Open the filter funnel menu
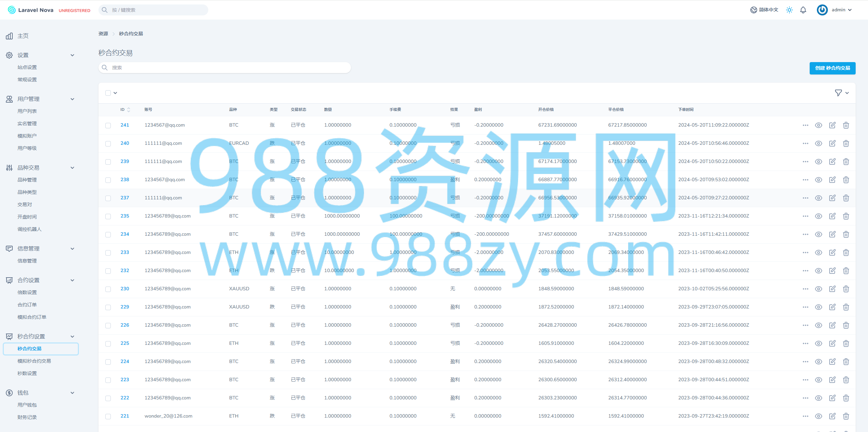868x432 pixels. [x=841, y=93]
